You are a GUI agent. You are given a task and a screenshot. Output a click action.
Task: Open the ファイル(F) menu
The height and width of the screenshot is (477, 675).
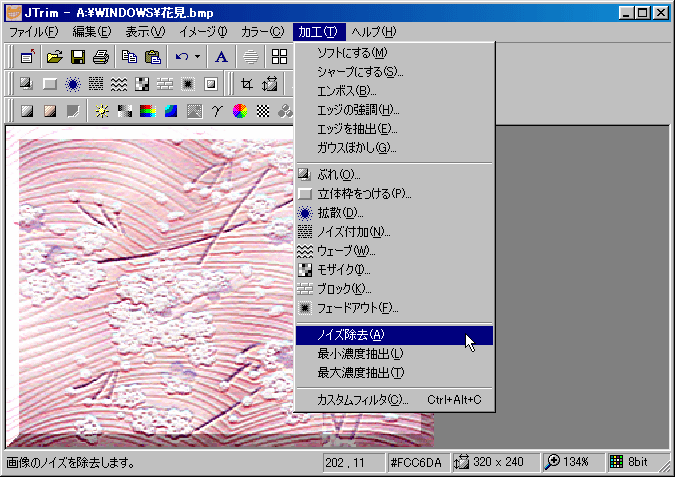[33, 32]
